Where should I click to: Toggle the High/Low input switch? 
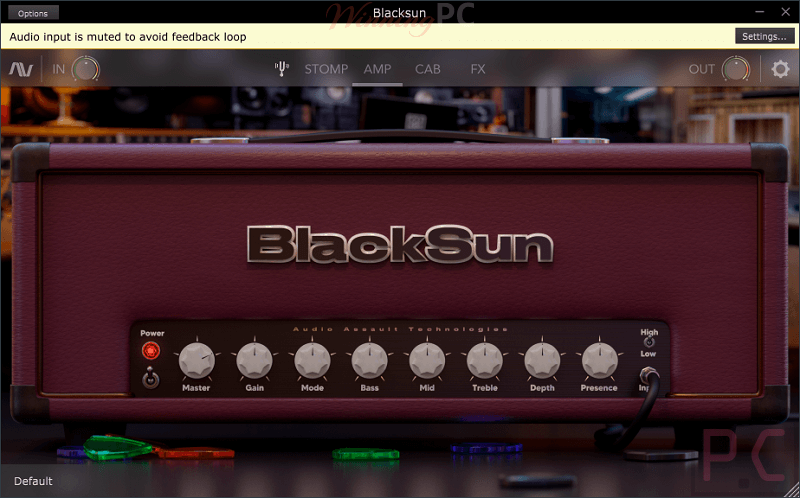(649, 342)
